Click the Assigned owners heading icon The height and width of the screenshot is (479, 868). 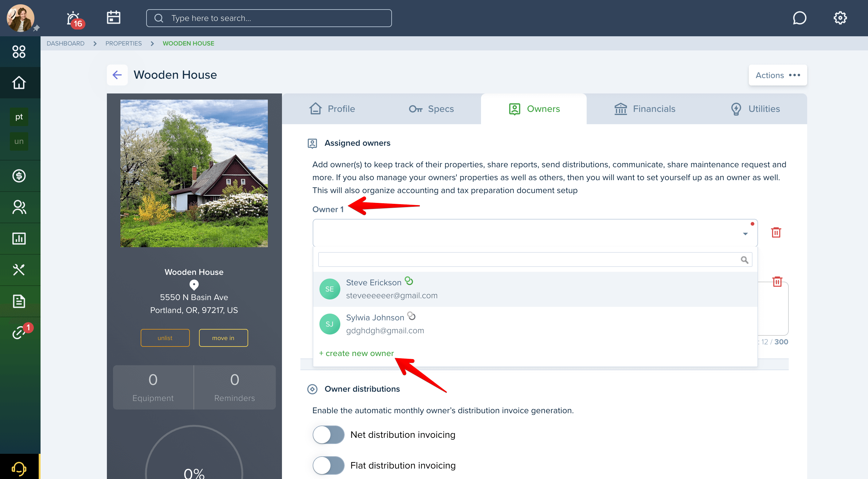pos(312,143)
